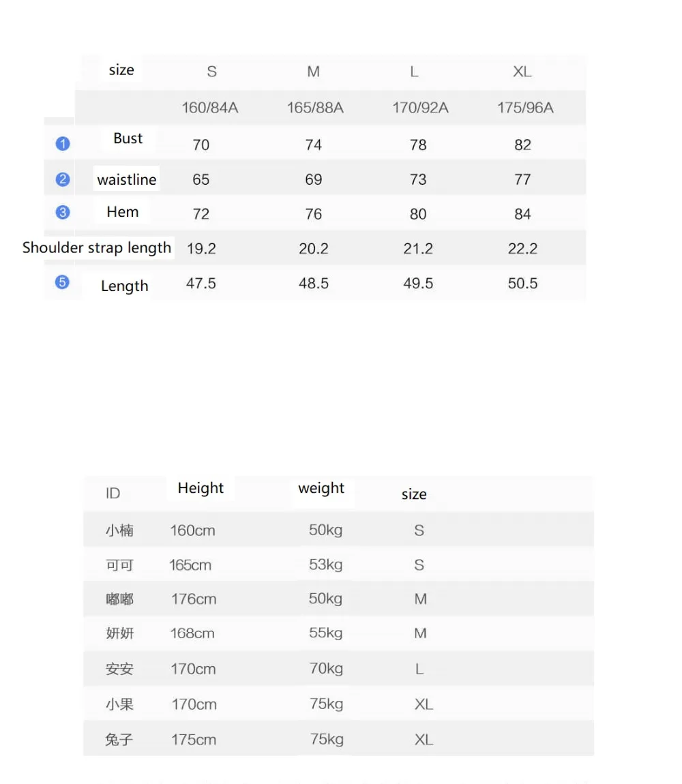
Task: Click the Hem value 80 for size L
Action: [418, 214]
